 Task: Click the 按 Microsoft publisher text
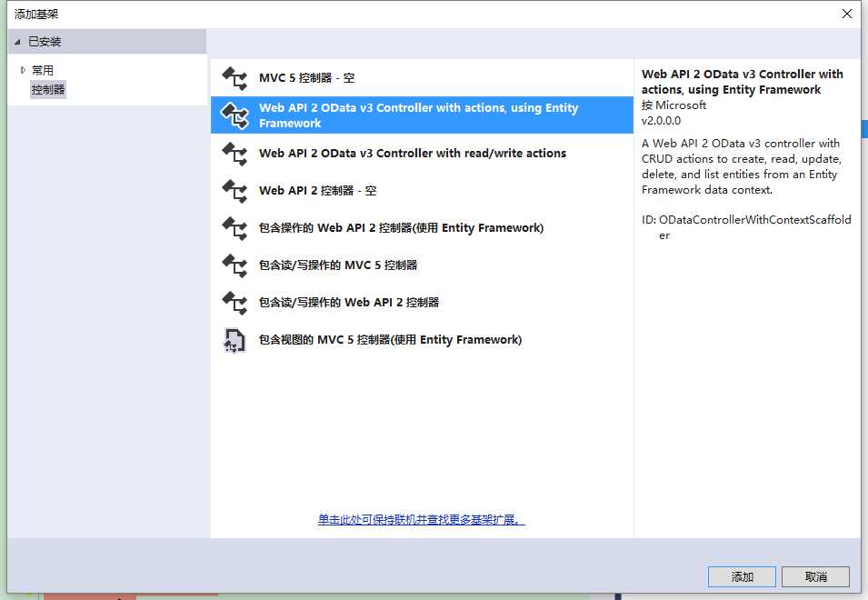[673, 105]
